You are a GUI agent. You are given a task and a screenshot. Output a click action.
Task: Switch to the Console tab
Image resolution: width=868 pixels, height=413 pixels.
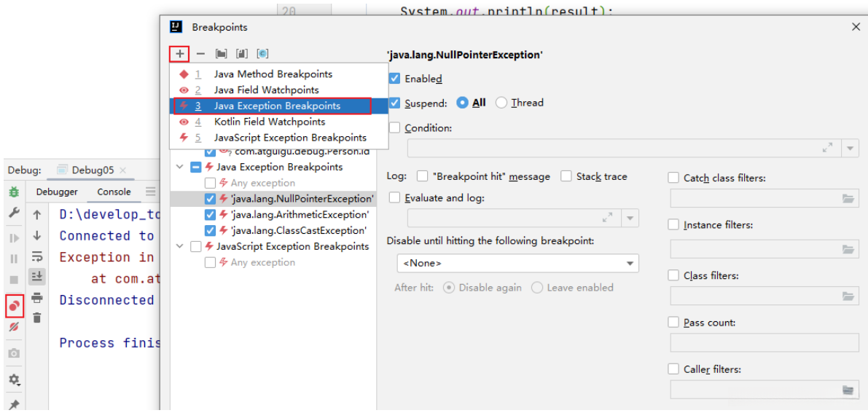[x=114, y=192]
